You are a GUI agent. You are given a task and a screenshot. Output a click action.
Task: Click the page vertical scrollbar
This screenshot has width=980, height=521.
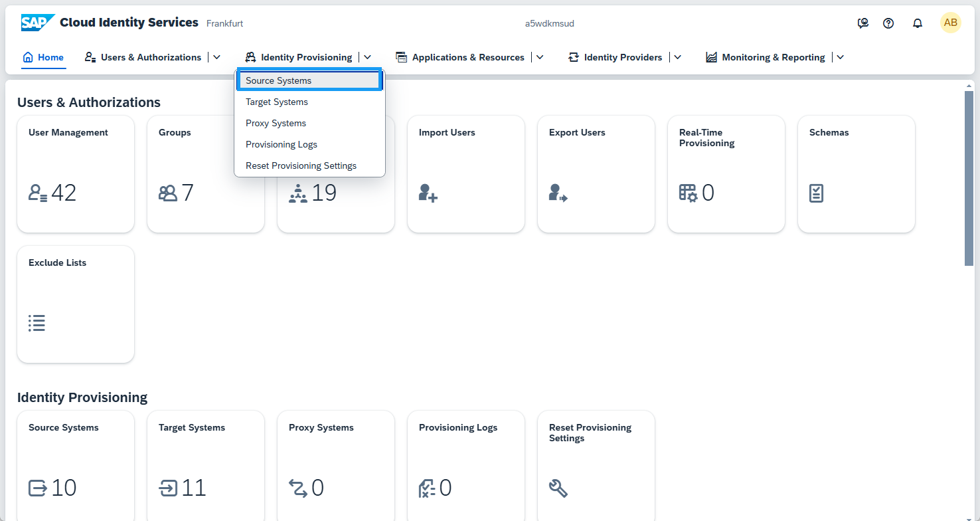[x=969, y=178]
